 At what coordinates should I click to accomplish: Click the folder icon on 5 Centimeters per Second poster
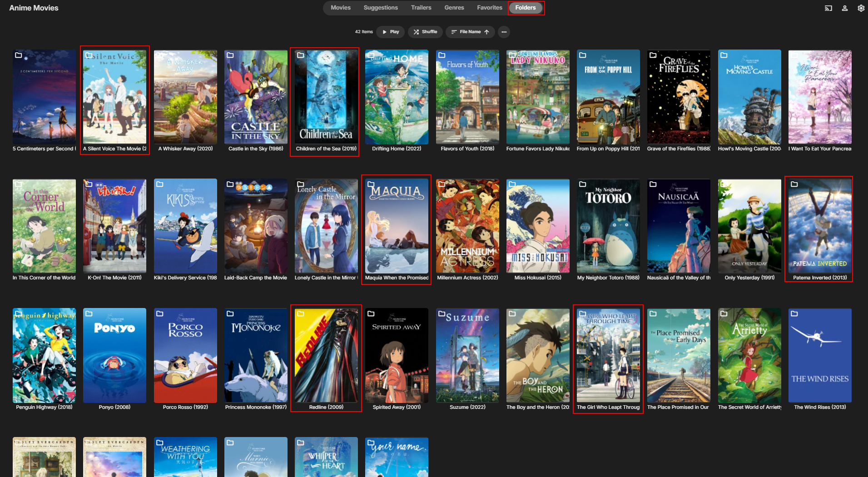click(19, 55)
